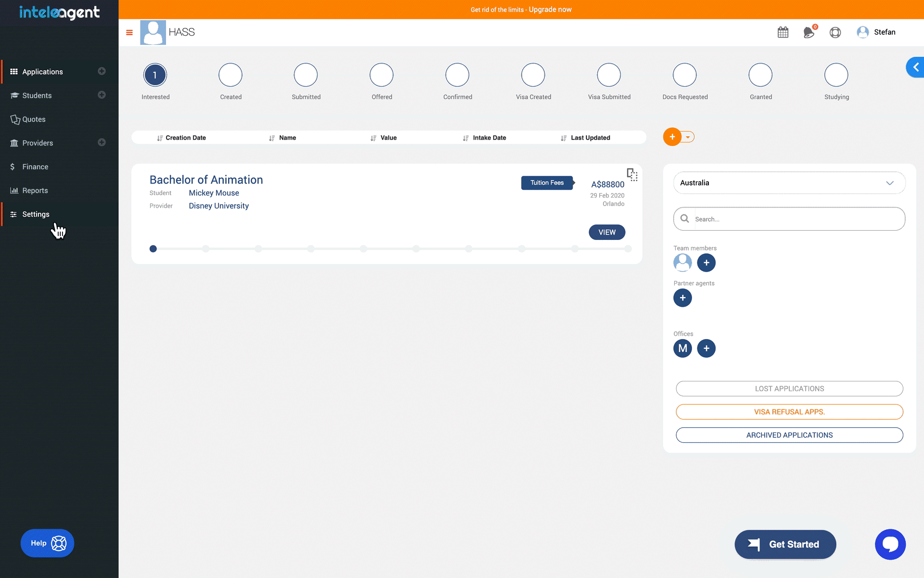Open Settings in the sidebar
This screenshot has height=578, width=924.
[x=36, y=214]
